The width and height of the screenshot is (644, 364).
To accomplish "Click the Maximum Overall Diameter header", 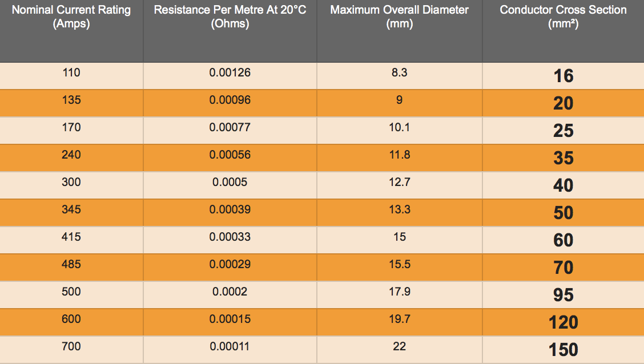I will (x=399, y=17).
